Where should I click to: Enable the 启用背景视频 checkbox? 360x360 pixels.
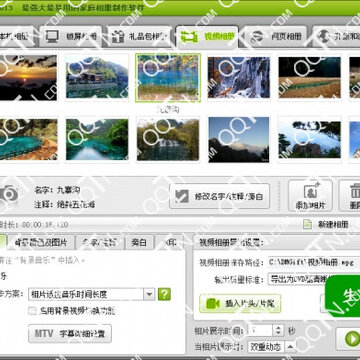point(33,311)
